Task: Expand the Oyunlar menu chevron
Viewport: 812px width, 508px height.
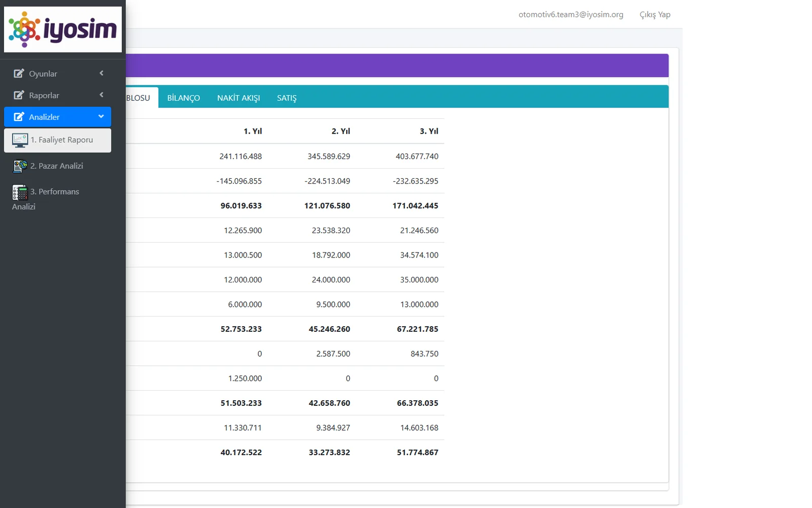Action: coord(101,73)
